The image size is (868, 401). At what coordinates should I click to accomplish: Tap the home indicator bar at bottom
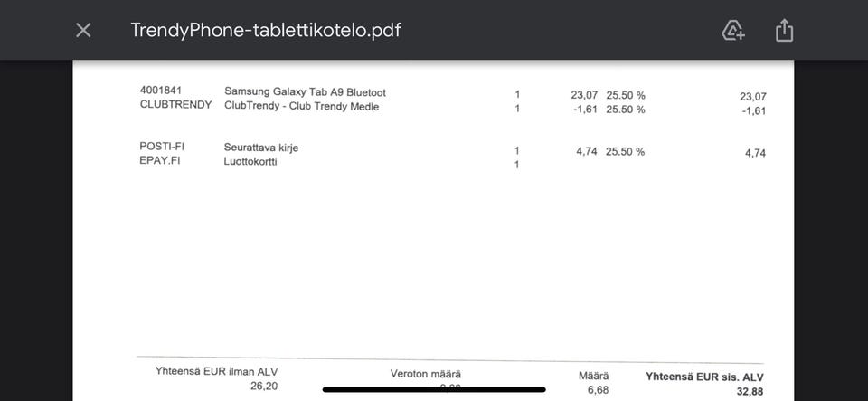[434, 390]
